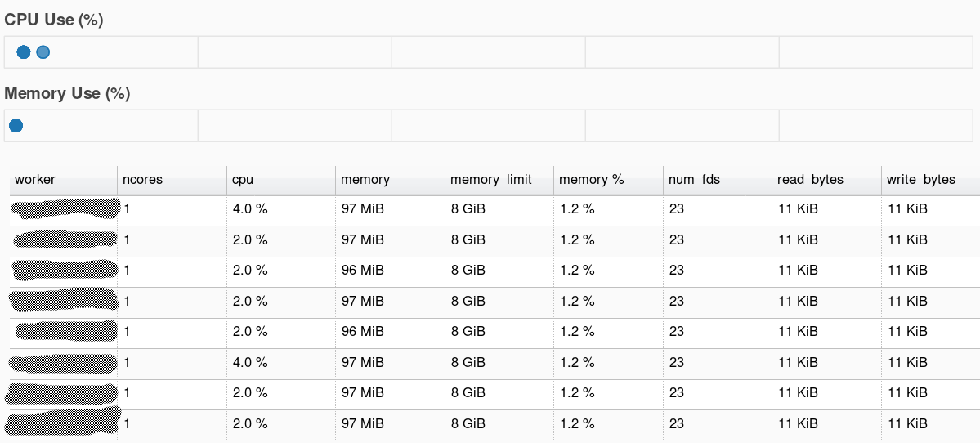Click the write_bytes column header
Image resolution: width=980 pixels, height=443 pixels.
click(x=921, y=180)
